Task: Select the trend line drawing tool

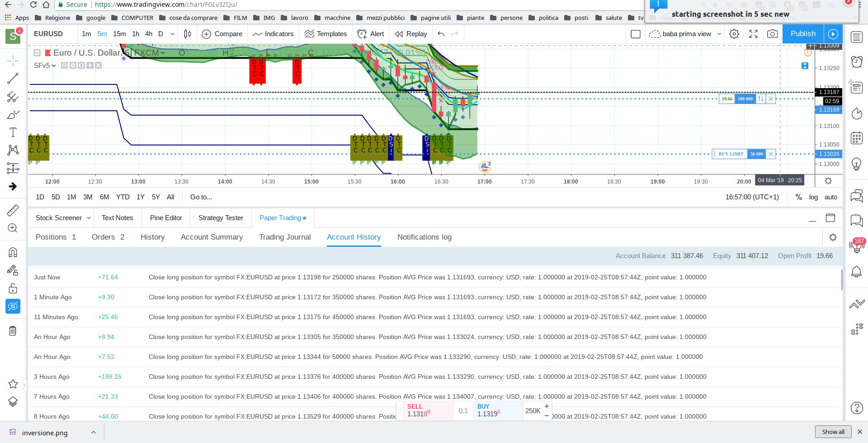Action: point(13,79)
